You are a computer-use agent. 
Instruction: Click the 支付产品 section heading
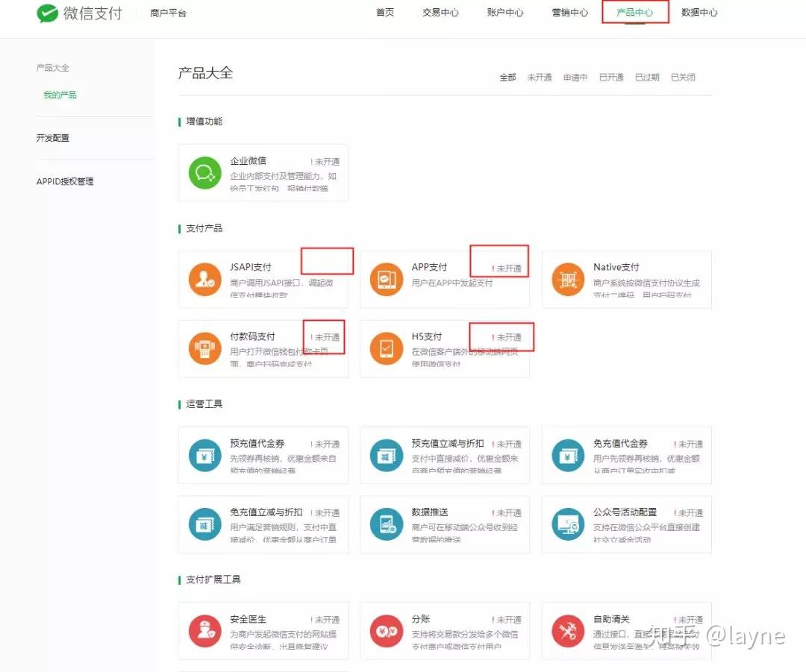[x=204, y=228]
